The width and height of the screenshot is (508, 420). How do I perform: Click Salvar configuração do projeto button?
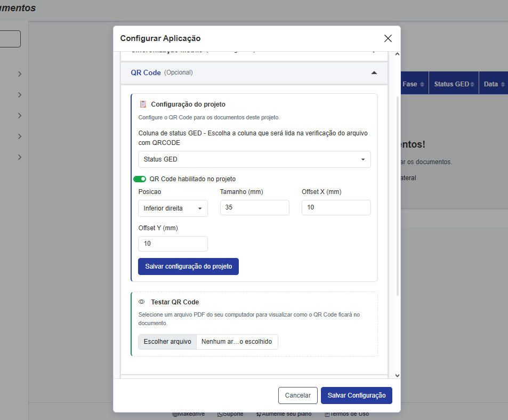(188, 266)
